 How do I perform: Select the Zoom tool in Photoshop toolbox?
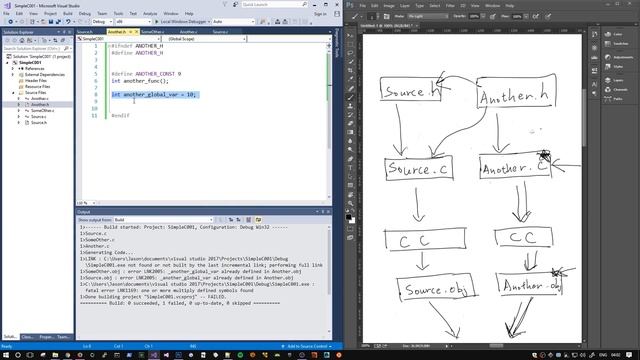tap(350, 203)
